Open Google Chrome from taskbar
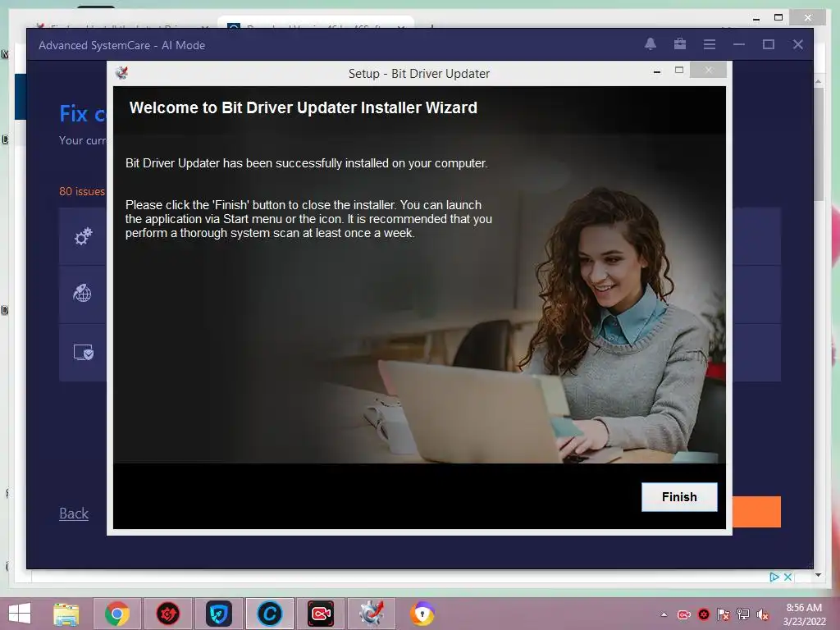The width and height of the screenshot is (840, 630). [117, 614]
